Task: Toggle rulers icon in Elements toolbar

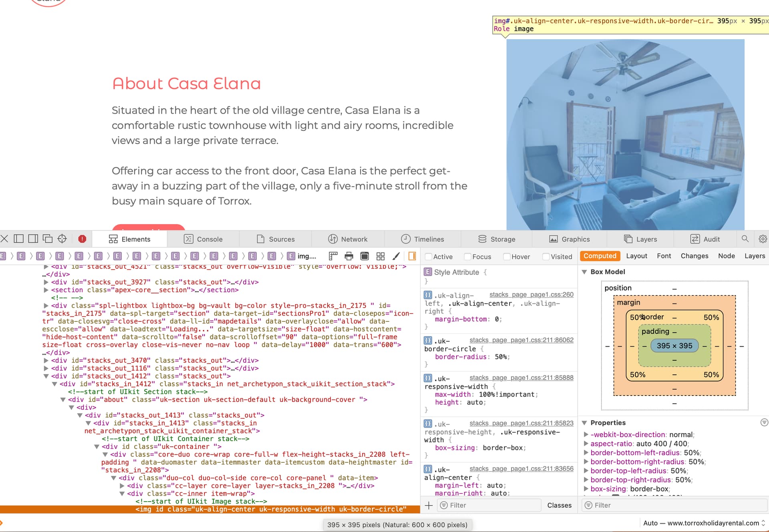Action: coord(333,256)
